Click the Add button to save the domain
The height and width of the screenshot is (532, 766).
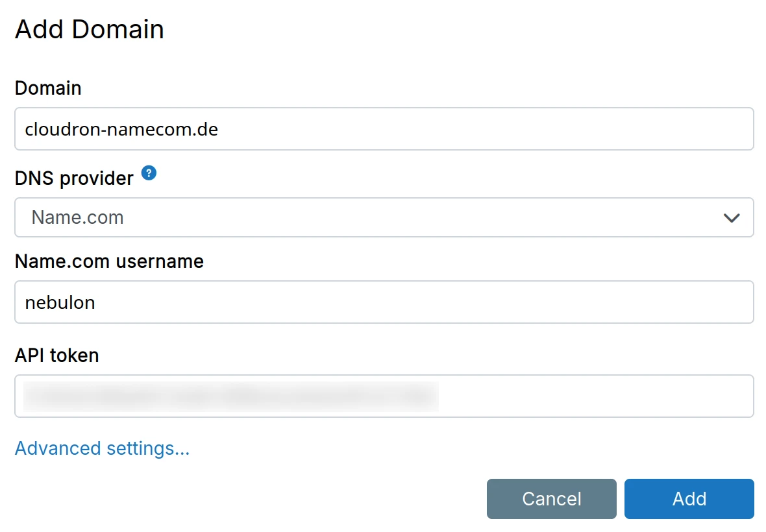pos(689,498)
